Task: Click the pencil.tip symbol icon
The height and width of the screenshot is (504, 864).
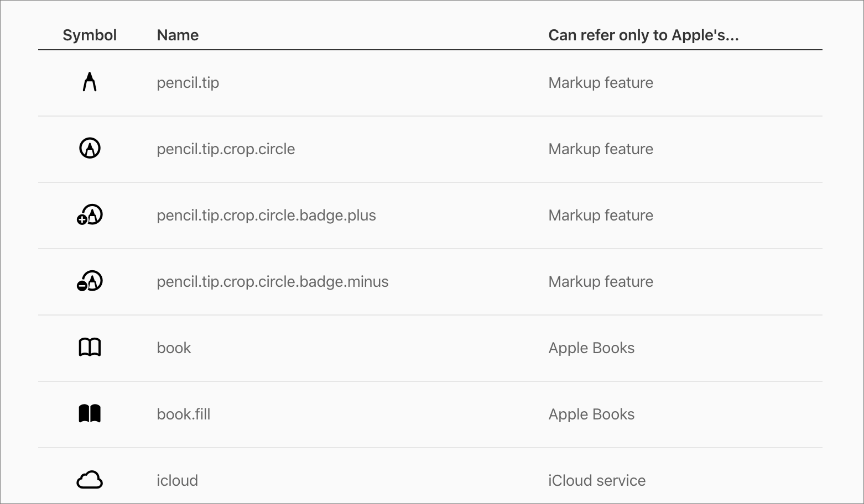Action: [x=90, y=82]
